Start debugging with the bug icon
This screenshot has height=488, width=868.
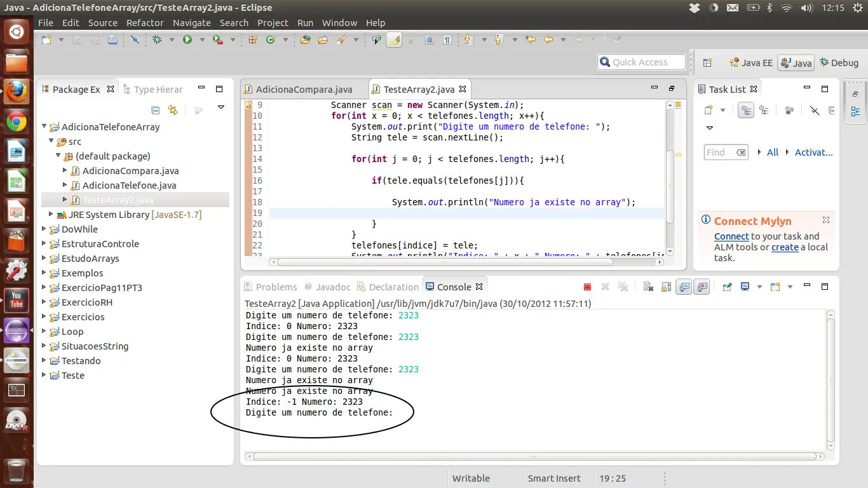(x=157, y=39)
